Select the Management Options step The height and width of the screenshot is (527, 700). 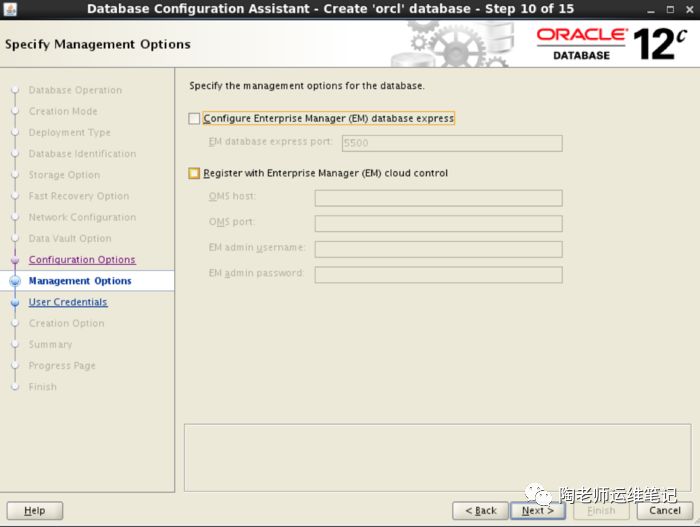pyautogui.click(x=80, y=281)
